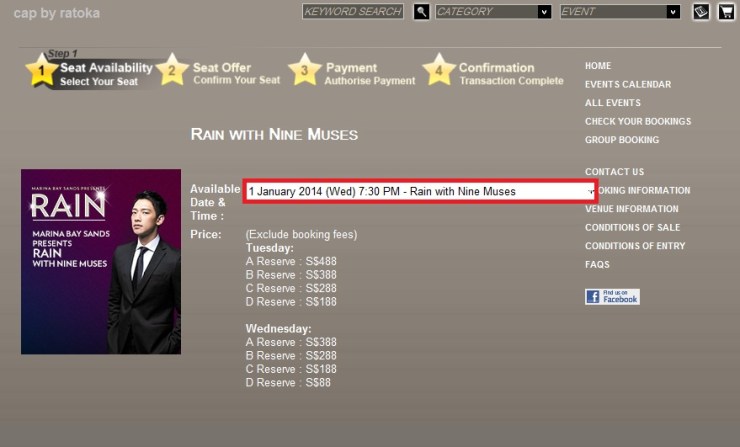Open the Find us on Facebook badge
740x447 pixels.
612,297
